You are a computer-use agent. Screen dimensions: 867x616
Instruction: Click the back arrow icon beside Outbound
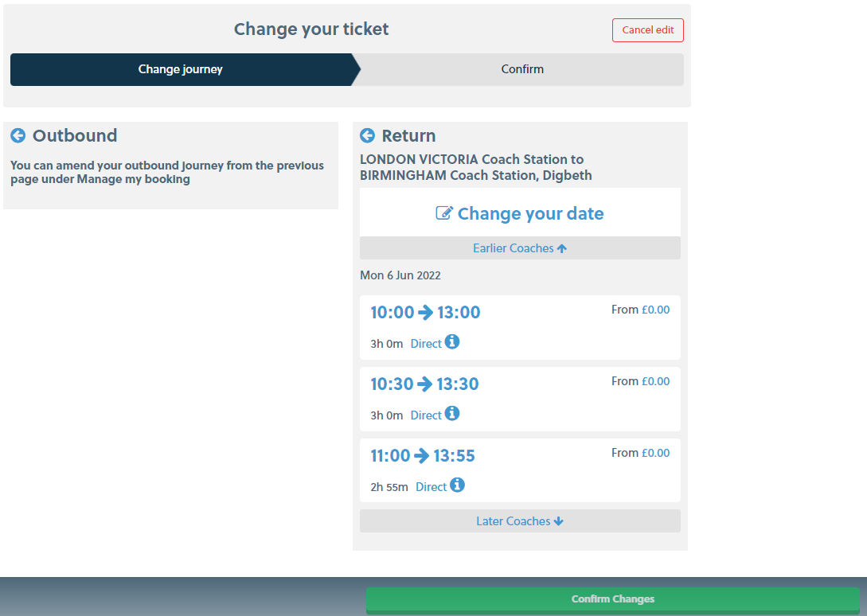tap(18, 135)
